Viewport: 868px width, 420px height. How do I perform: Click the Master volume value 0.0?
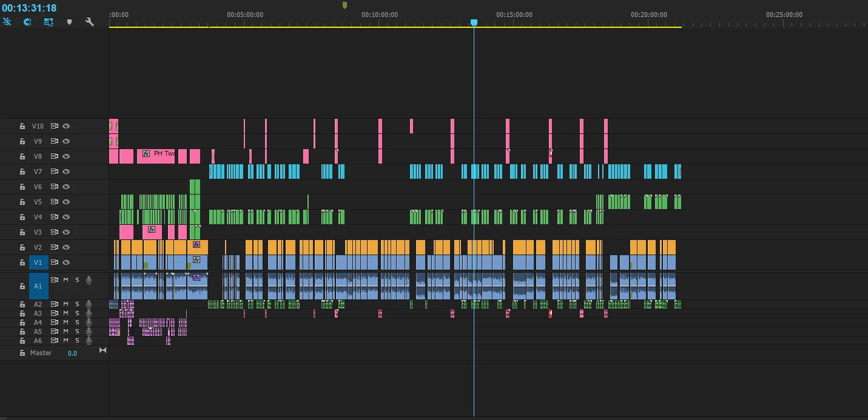pos(72,353)
